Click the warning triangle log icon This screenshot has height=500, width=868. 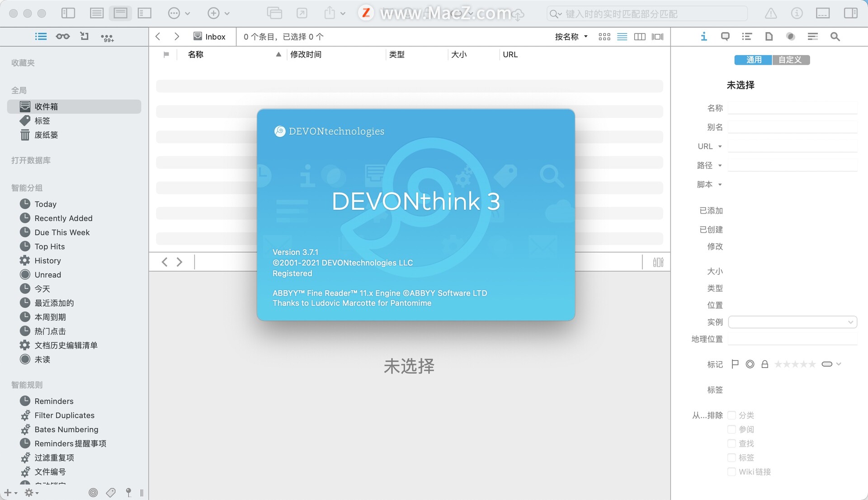point(771,14)
